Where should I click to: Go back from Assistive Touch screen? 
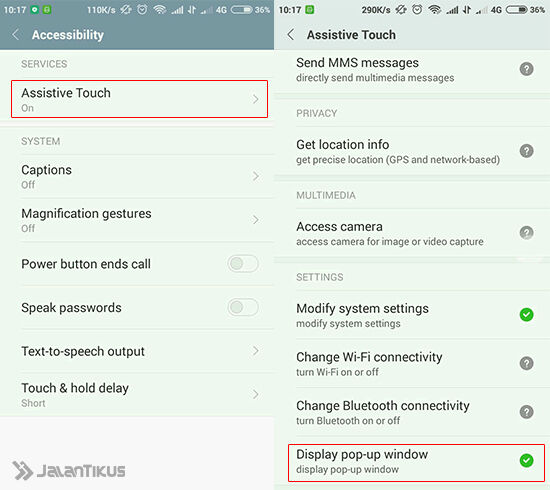[x=290, y=35]
